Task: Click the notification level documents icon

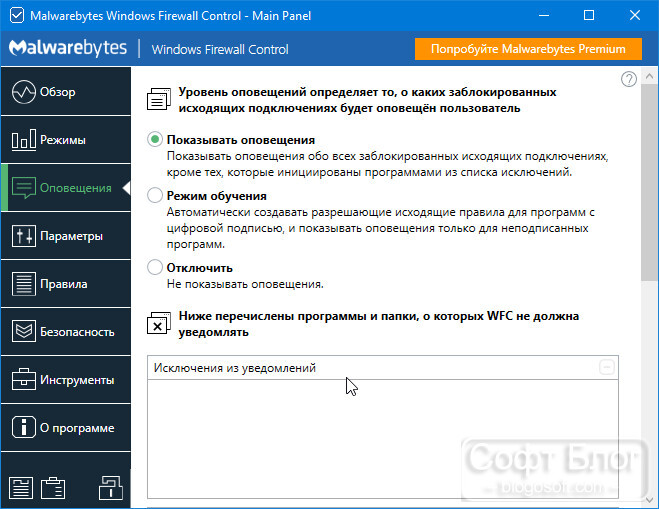Action: point(159,99)
